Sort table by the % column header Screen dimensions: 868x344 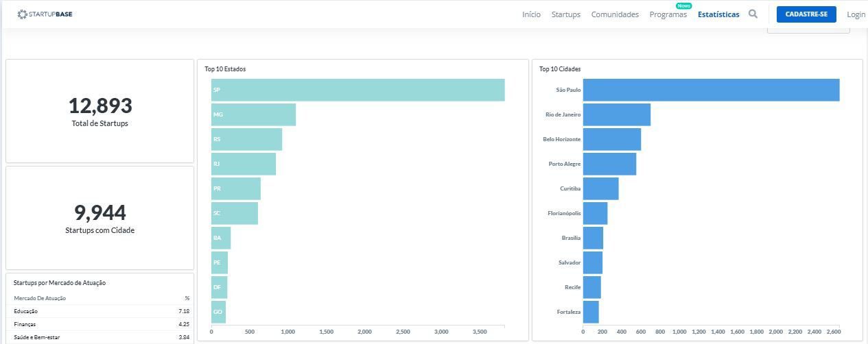pyautogui.click(x=187, y=298)
